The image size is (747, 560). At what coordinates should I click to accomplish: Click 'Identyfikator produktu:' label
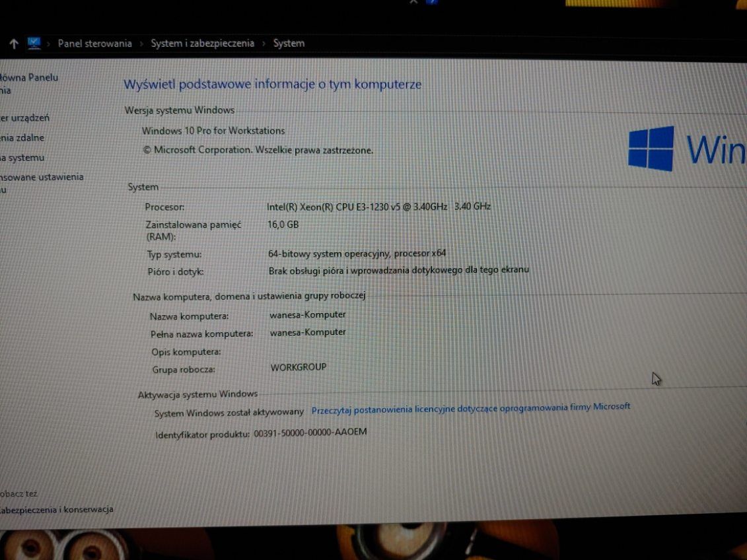(x=203, y=435)
